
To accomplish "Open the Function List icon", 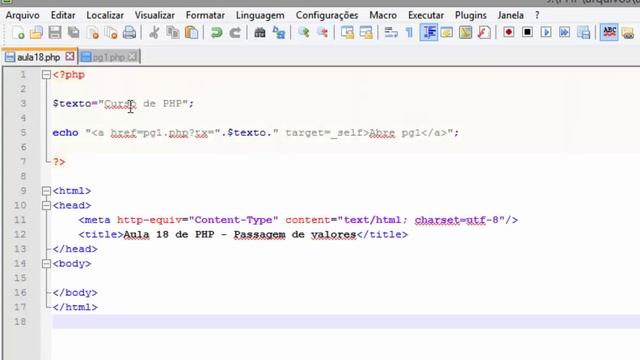I will click(x=484, y=32).
